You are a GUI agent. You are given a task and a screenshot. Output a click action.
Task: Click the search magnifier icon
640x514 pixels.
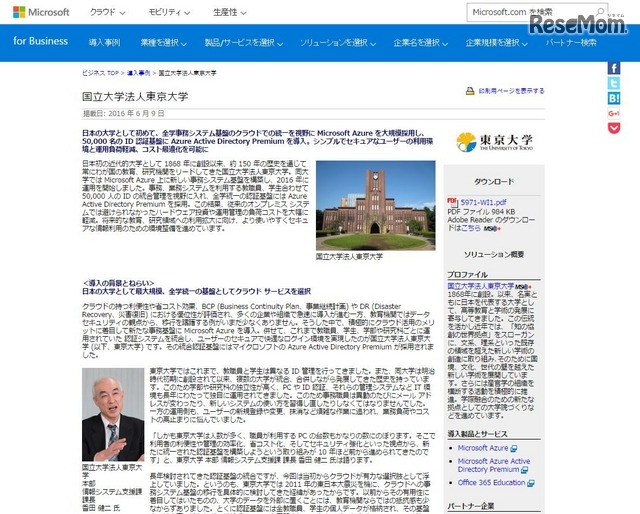(600, 12)
